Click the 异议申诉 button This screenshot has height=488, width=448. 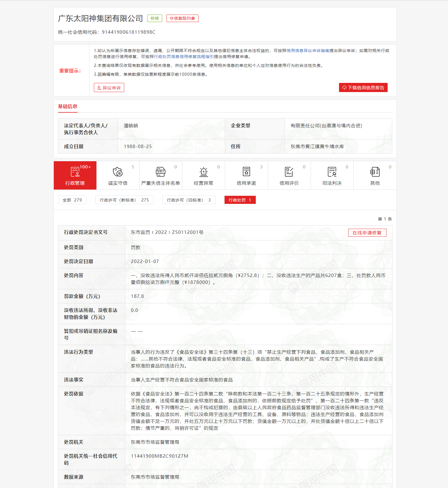(109, 87)
